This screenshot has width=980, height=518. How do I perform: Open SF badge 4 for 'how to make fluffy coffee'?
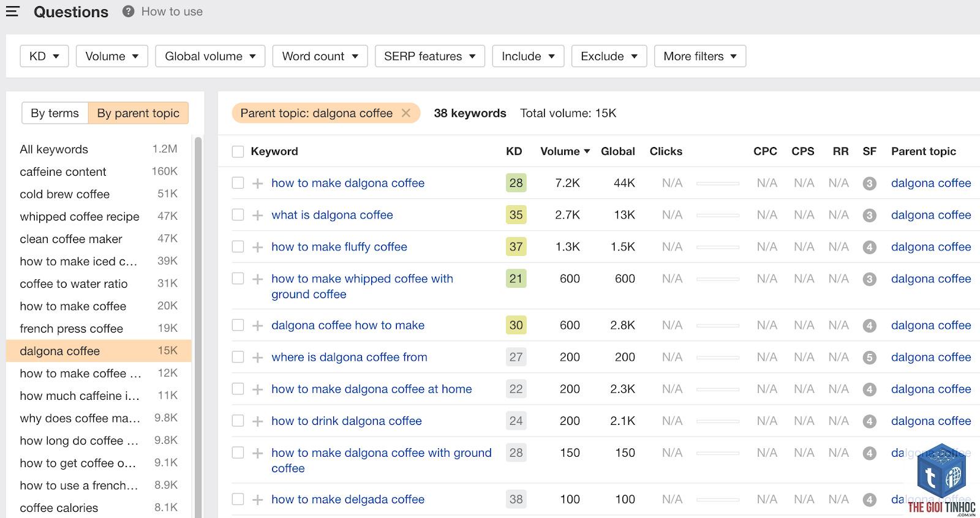869,247
